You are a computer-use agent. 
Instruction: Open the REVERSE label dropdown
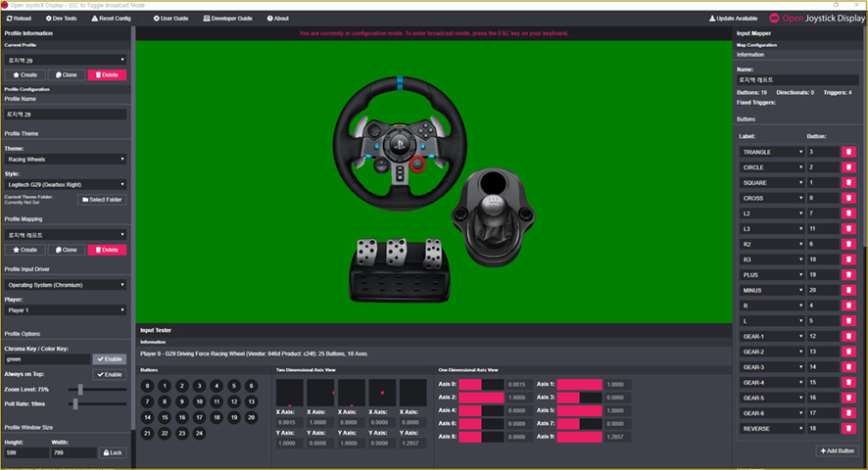point(772,429)
